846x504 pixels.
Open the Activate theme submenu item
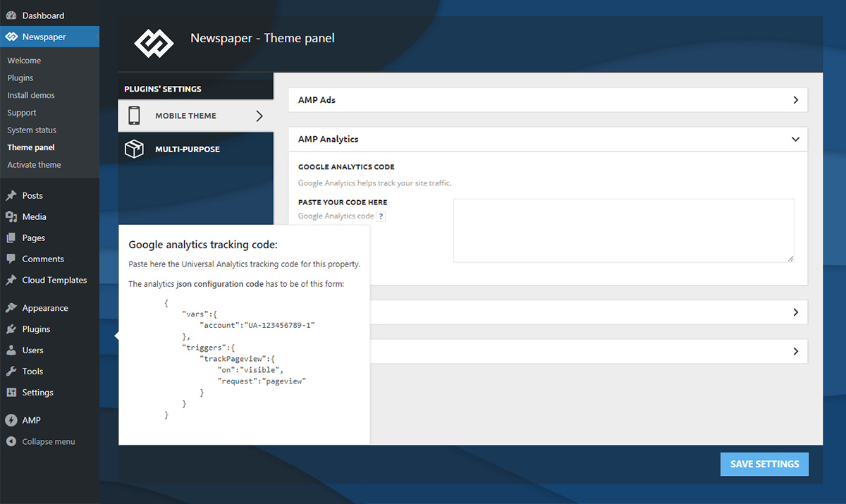click(34, 165)
